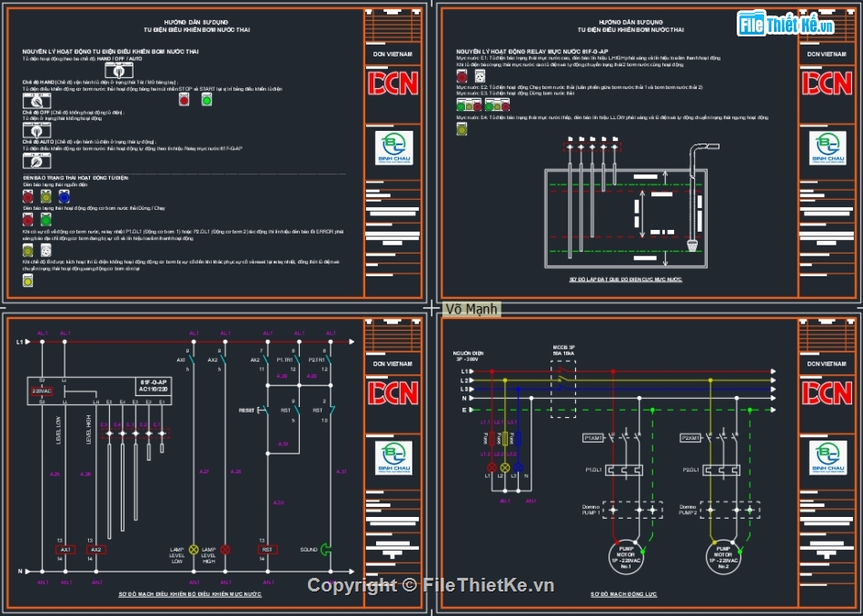Screen dimensions: 863x616
Task: Click the LEVEL LOW vertical wire label
Action: point(58,430)
